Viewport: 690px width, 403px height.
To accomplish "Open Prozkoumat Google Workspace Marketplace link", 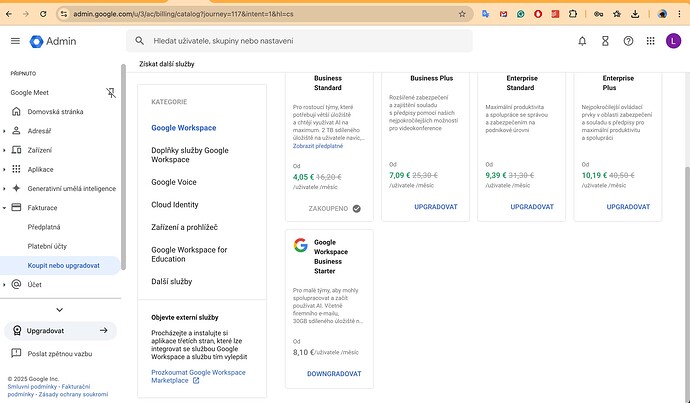I will click(x=198, y=376).
